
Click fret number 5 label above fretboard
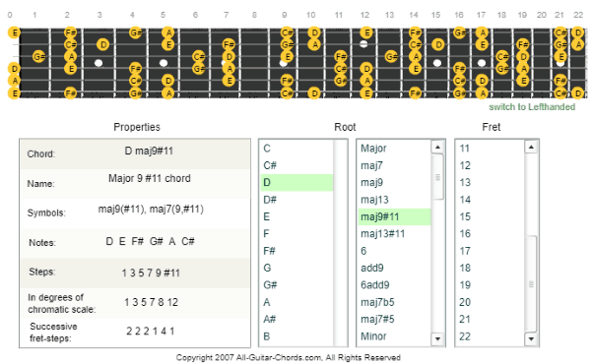tap(163, 15)
